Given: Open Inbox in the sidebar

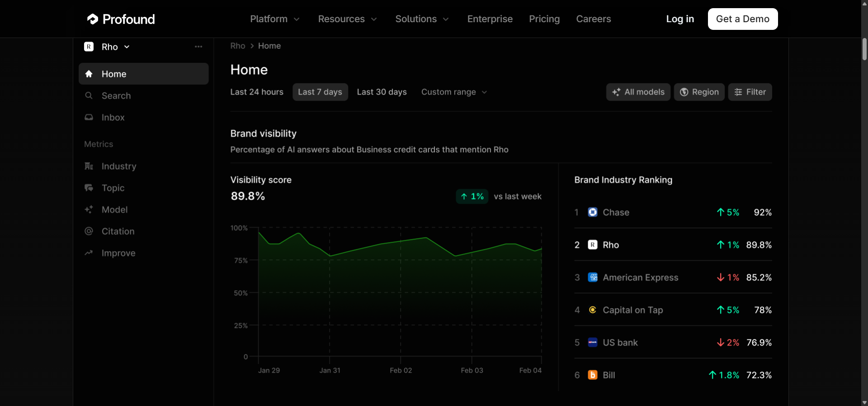Looking at the screenshot, I should (143, 117).
